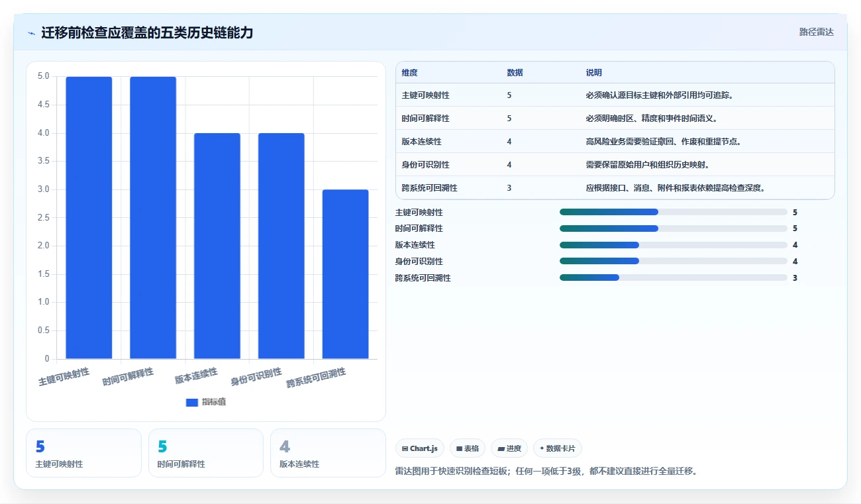Screen dimensions: 861x504
Task: Click the 2.5 tick on the y-axis
Action: point(43,218)
